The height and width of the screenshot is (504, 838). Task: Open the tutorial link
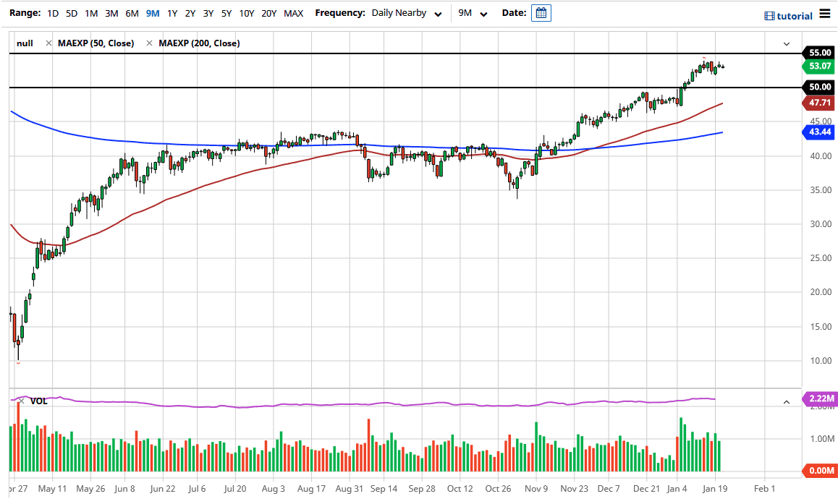tap(795, 16)
